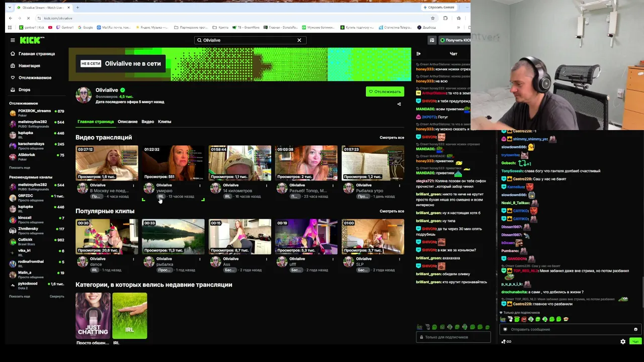
Task: Click Смотреть все for Популярные клипы
Action: click(392, 211)
